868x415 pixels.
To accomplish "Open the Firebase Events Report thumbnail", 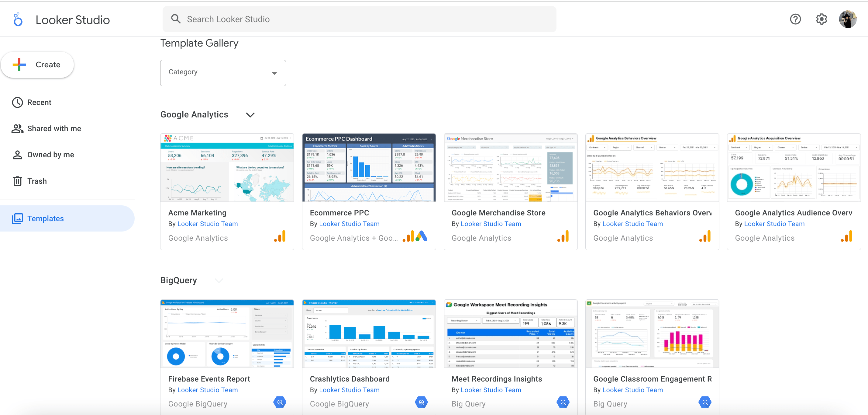I will 227,334.
